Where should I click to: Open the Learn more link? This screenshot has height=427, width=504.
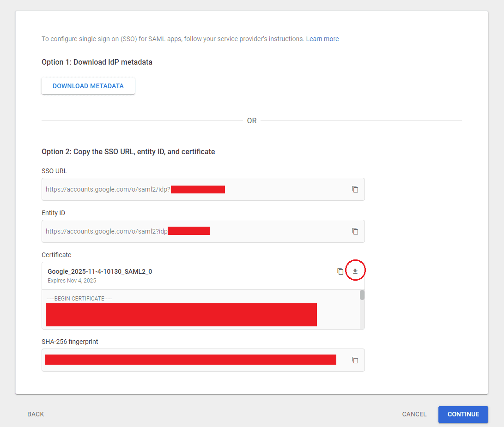tap(322, 39)
